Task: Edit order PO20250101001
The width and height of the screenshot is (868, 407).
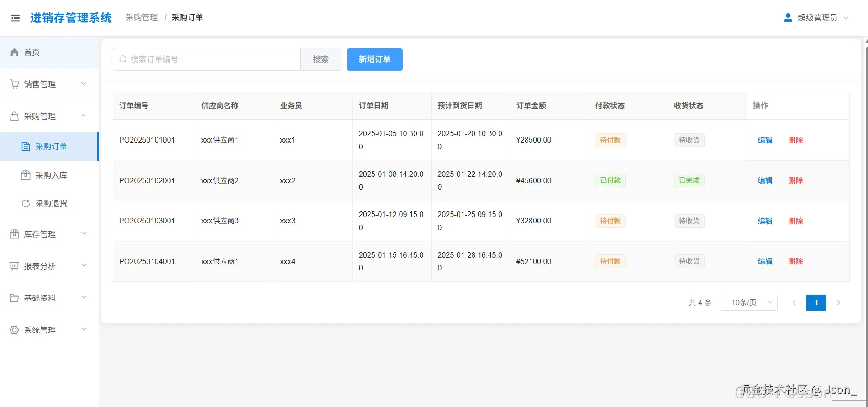Action: coord(765,140)
